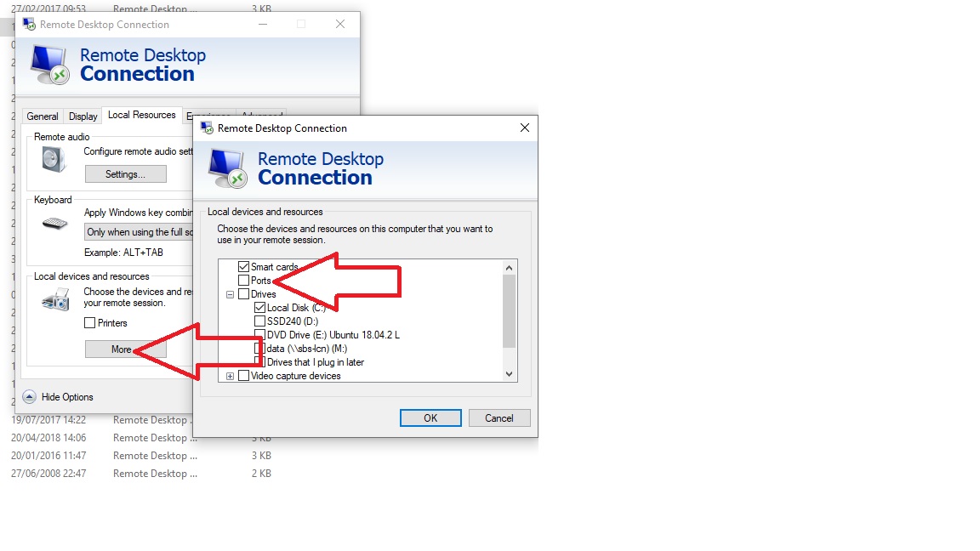The image size is (980, 551).
Task: Open remote audio Settings button
Action: [x=126, y=174]
